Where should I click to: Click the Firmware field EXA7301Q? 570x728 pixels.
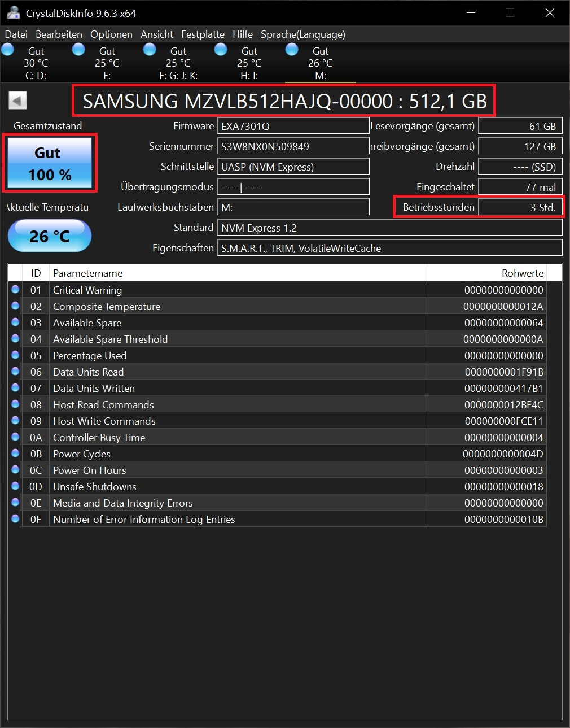[293, 126]
